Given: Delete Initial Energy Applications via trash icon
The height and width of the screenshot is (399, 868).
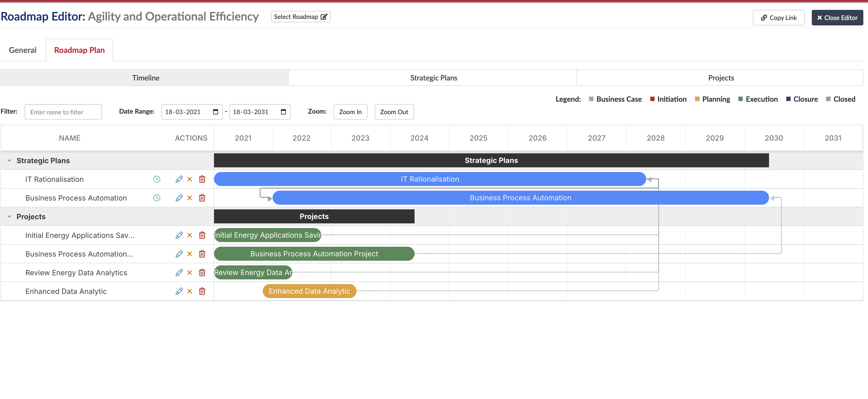Looking at the screenshot, I should point(202,235).
